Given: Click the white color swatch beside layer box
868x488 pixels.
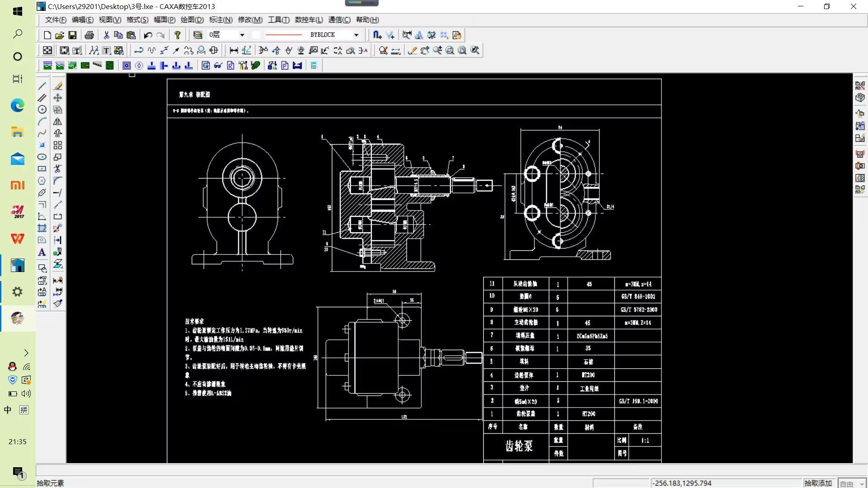Looking at the screenshot, I should tap(256, 35).
